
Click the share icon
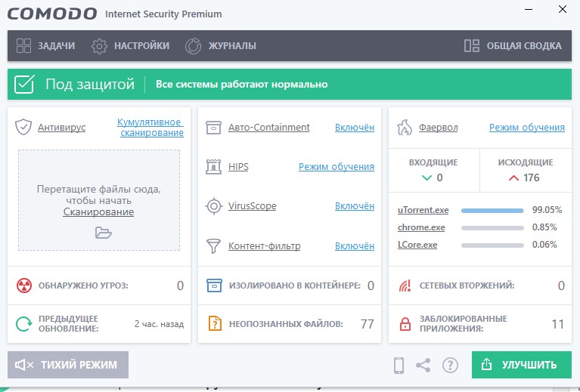[423, 365]
